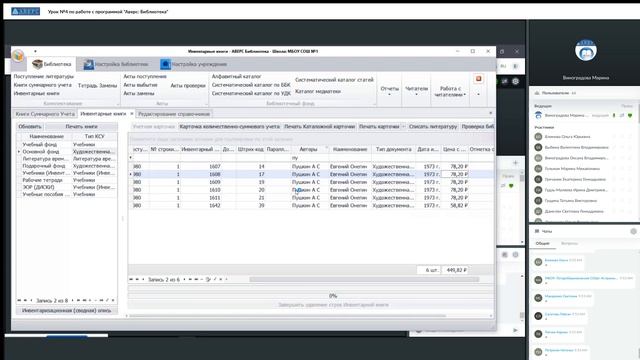Click the Печать карточки button
Screen dimensions: 640x360
tap(379, 127)
